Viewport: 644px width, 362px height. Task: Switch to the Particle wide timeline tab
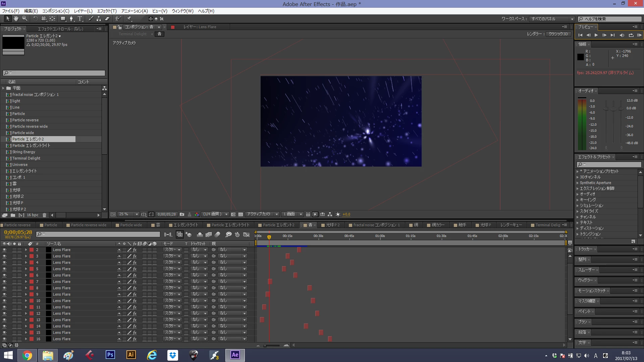(x=131, y=225)
